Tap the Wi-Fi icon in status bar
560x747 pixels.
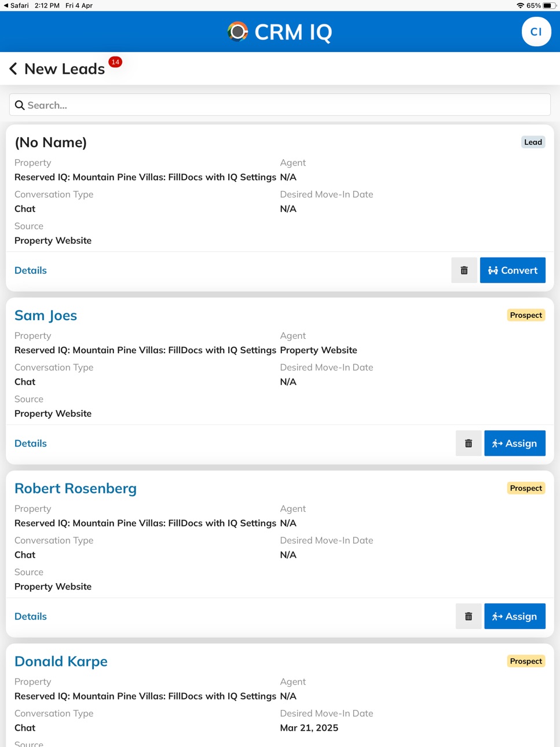[x=520, y=5]
